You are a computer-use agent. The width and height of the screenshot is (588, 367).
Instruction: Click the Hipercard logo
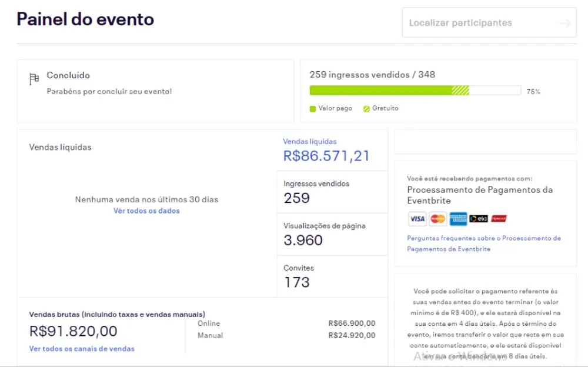pyautogui.click(x=499, y=219)
